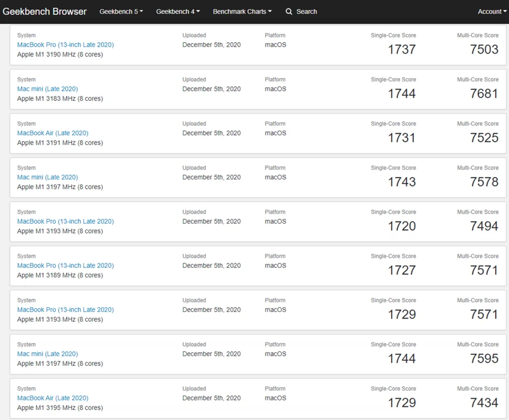Select multi-core score 7494
This screenshot has width=509, height=420.
[484, 226]
